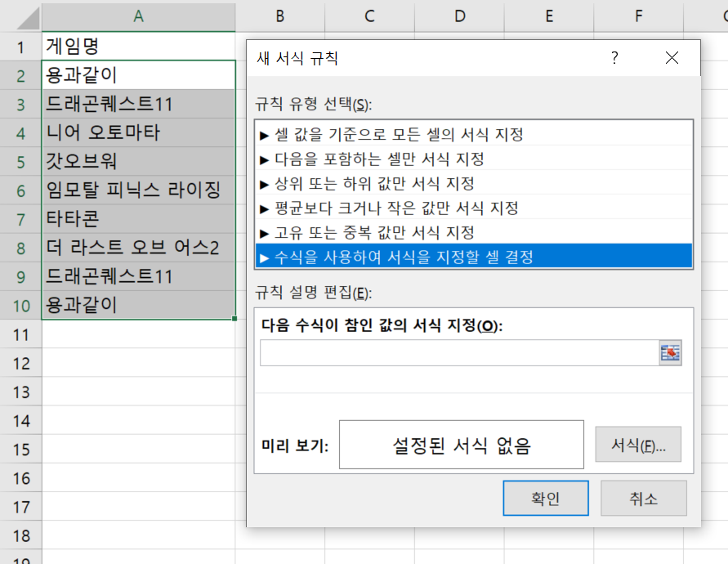Click the select-all corner triangle

click(29, 20)
